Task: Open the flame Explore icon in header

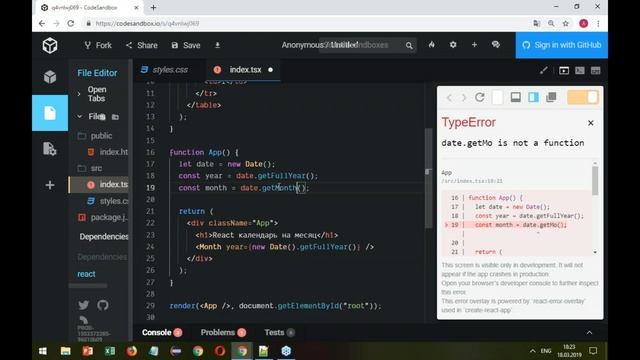Action: [x=431, y=45]
